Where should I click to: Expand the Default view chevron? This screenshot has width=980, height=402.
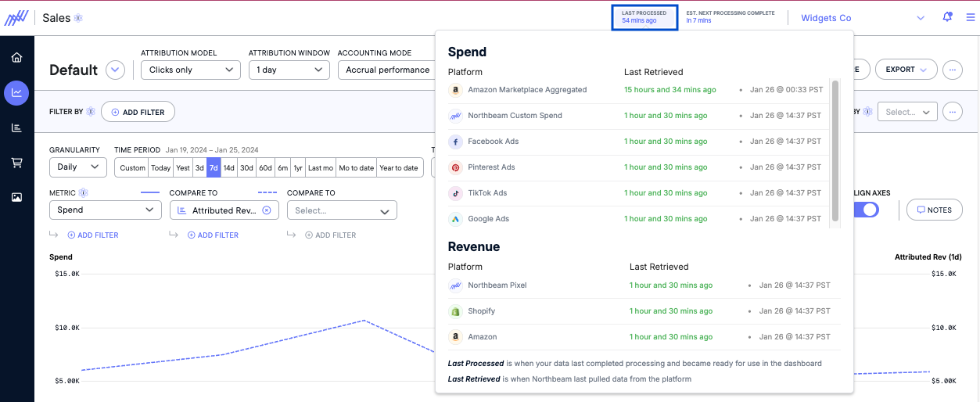(x=115, y=70)
